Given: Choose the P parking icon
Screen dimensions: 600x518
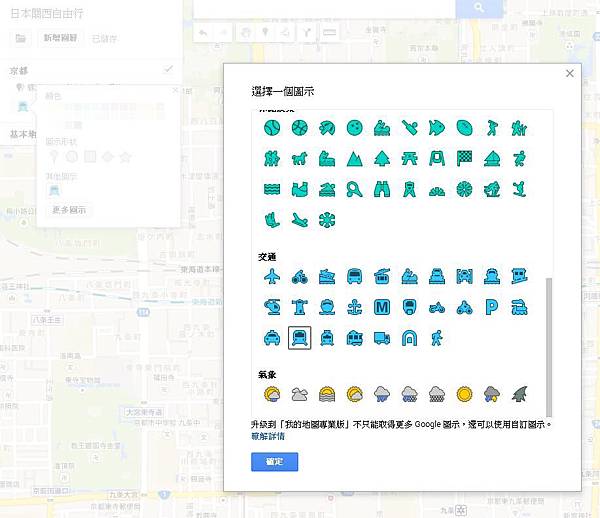Looking at the screenshot, I should tap(492, 307).
